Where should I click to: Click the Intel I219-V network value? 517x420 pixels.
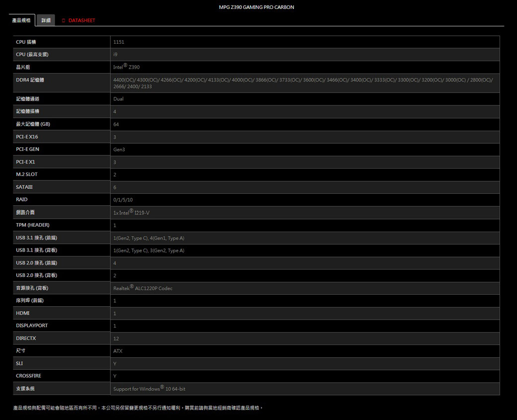point(131,213)
